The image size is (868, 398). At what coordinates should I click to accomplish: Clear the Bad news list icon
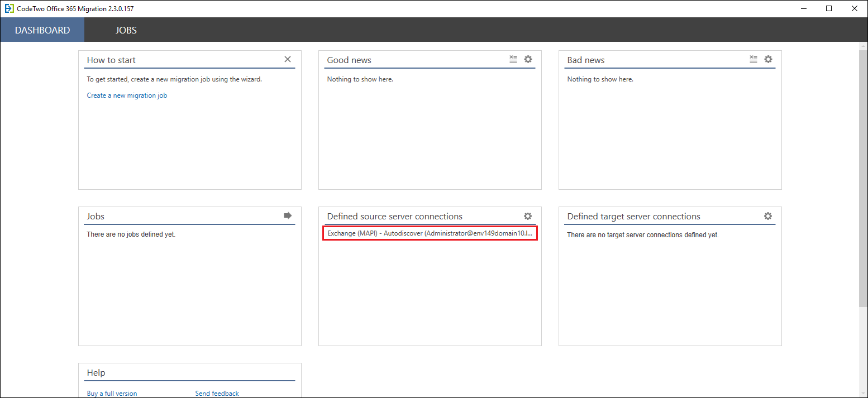pos(753,59)
